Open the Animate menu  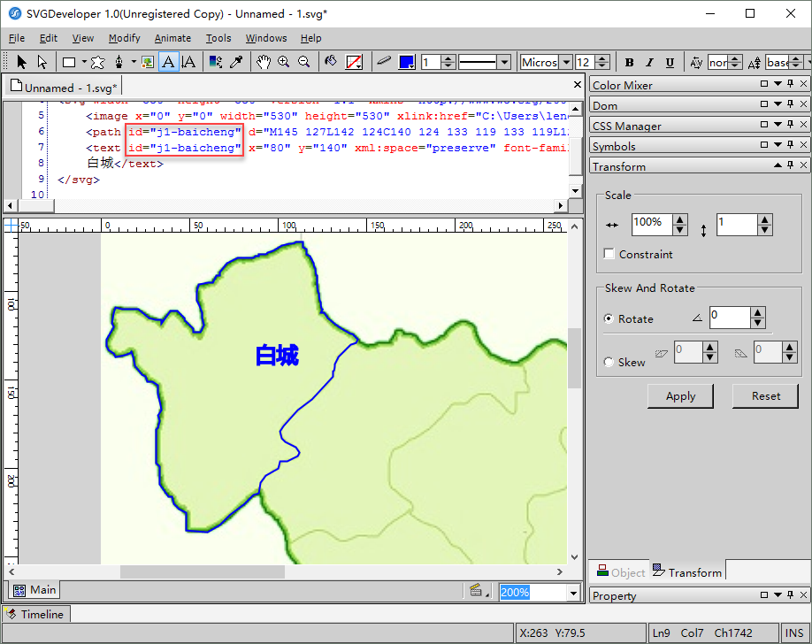172,38
